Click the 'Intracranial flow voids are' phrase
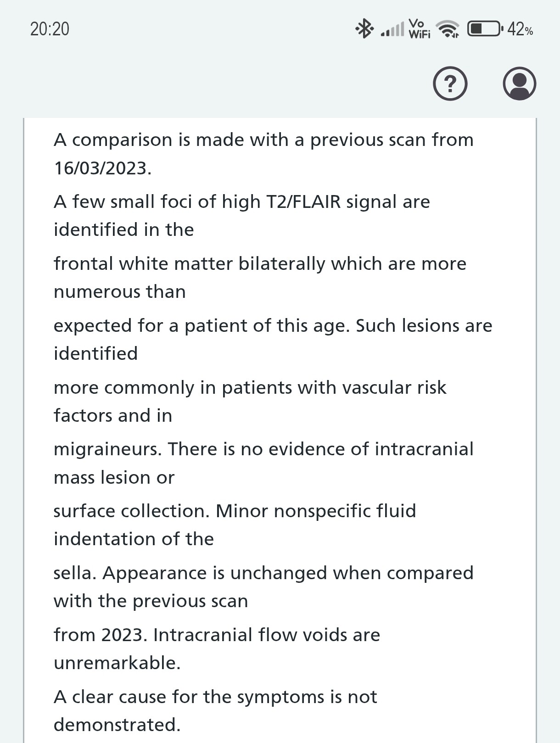Image resolution: width=560 pixels, height=743 pixels. click(x=266, y=635)
